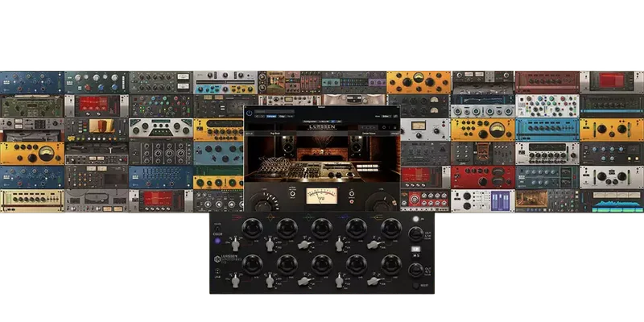644x322 pixels.
Task: Click blue band frequency selector switch, lower row
Action: point(339,281)
